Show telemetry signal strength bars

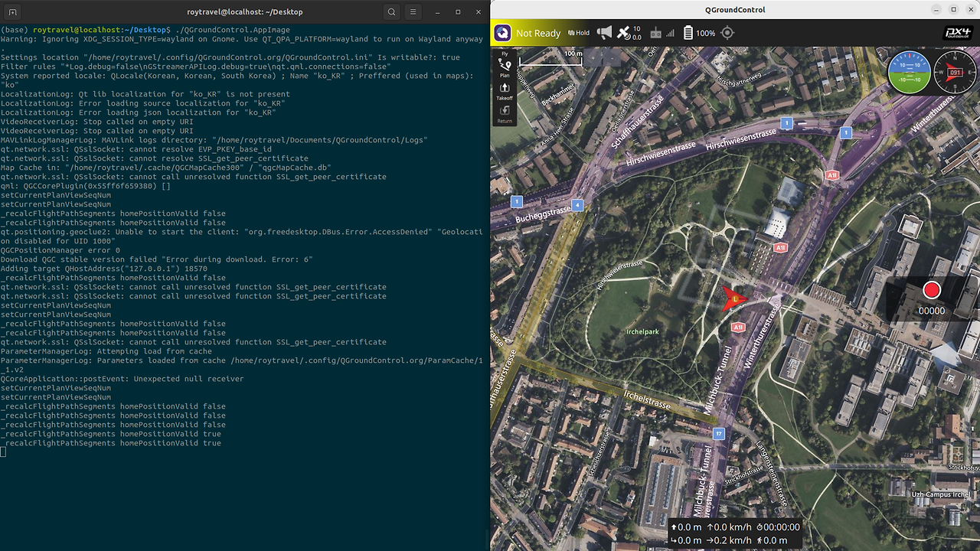671,33
